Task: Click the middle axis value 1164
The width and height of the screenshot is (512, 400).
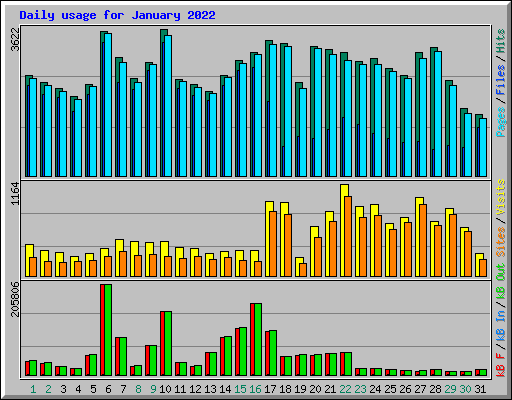Action: click(16, 193)
